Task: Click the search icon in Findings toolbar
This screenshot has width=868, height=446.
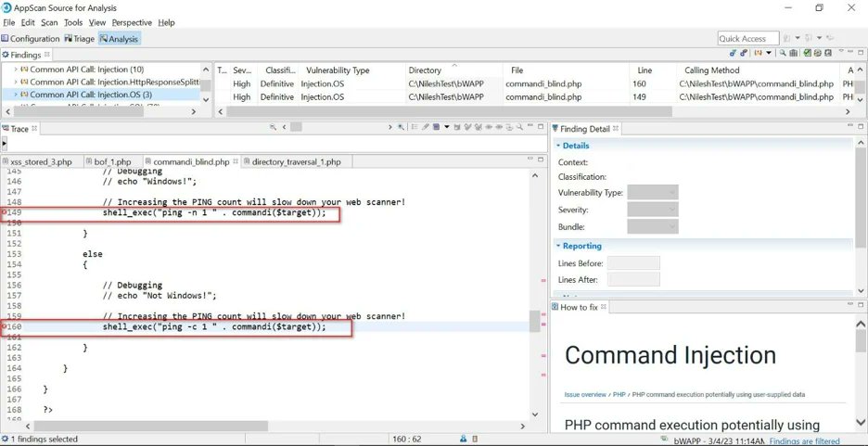Action: (x=783, y=53)
